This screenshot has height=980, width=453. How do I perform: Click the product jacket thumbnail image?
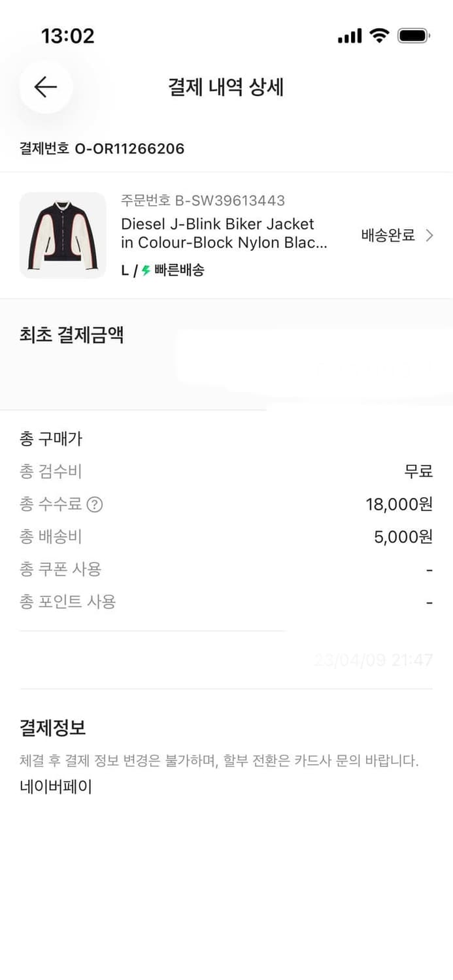tap(63, 235)
